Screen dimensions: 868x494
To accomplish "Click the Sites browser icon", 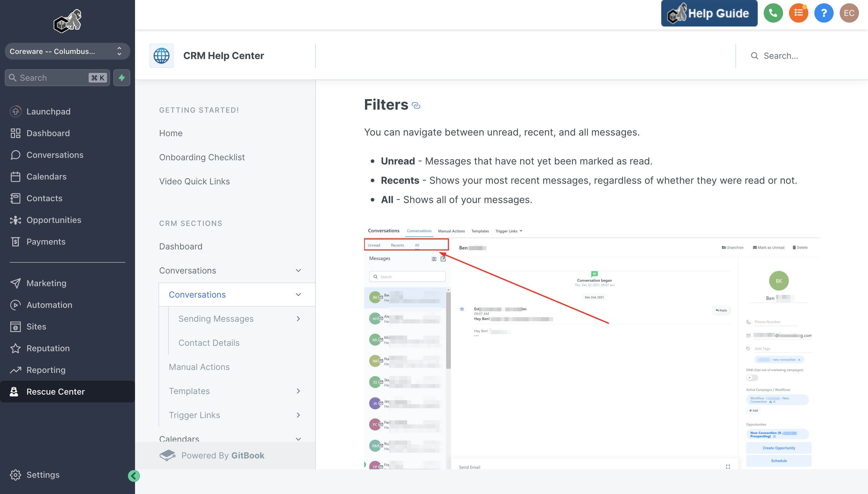I will (x=15, y=327).
